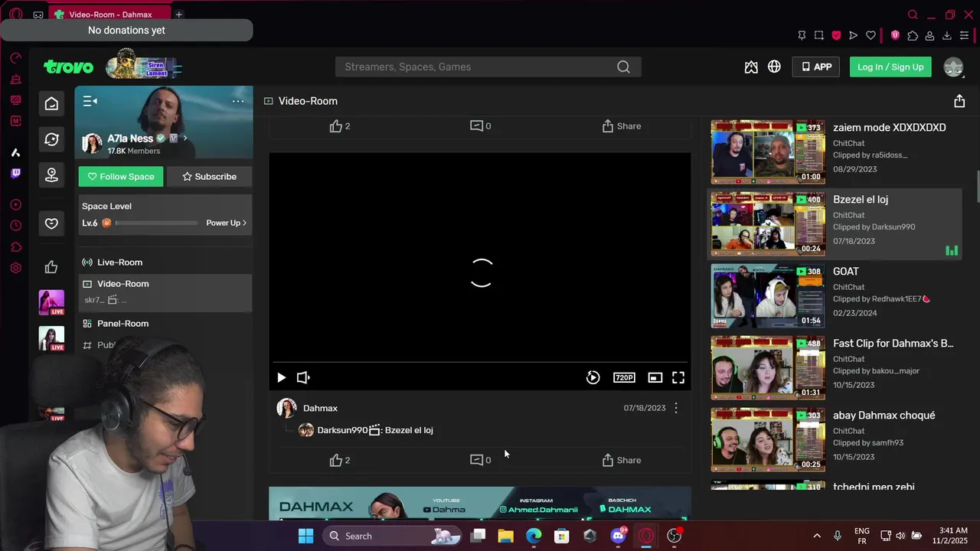Open the language globe icon
This screenshot has width=980, height=551.
click(x=774, y=67)
